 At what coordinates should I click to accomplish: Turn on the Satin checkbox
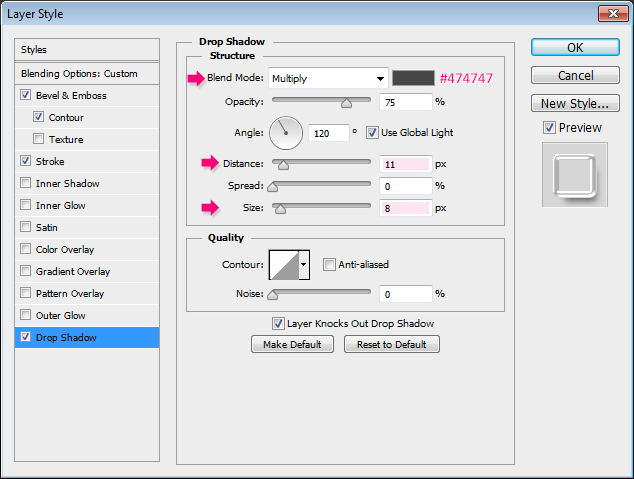pos(25,226)
